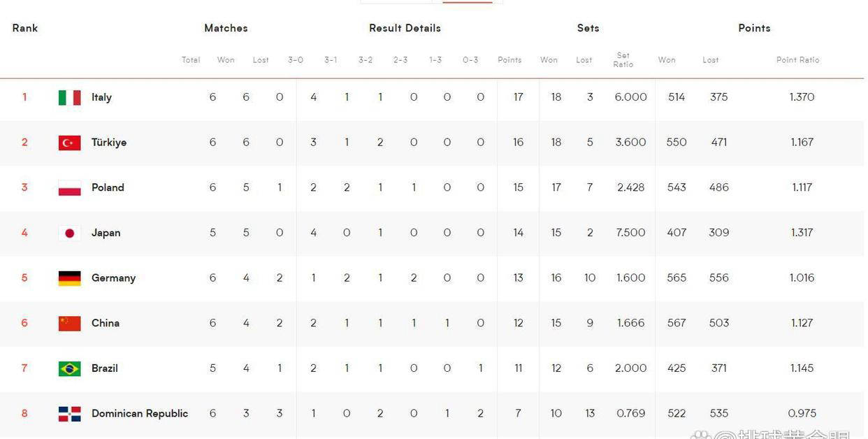
Task: Click the Germany flag icon
Action: coord(69,278)
